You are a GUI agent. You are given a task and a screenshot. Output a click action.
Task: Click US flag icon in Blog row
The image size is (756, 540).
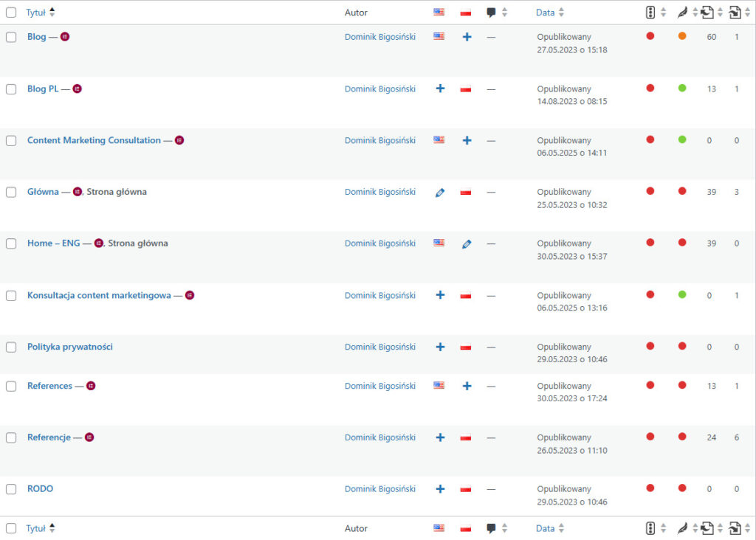439,36
